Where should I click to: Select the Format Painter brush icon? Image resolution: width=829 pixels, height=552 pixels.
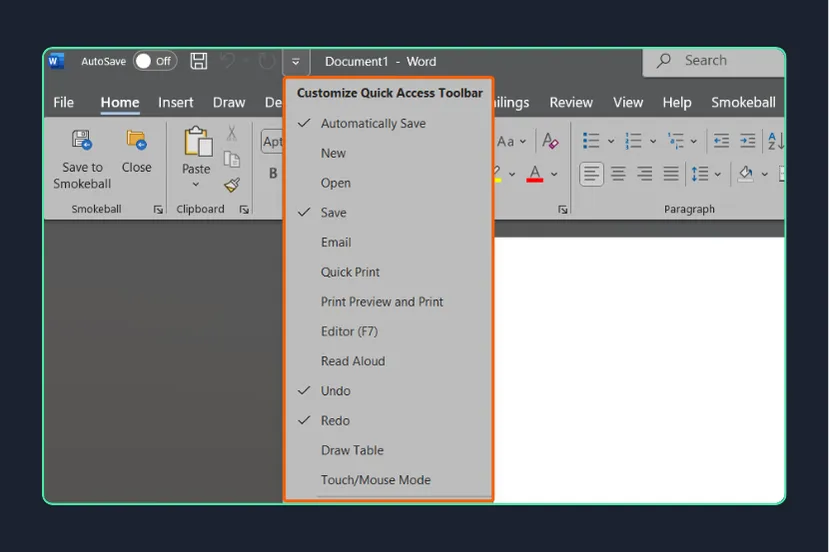point(232,185)
